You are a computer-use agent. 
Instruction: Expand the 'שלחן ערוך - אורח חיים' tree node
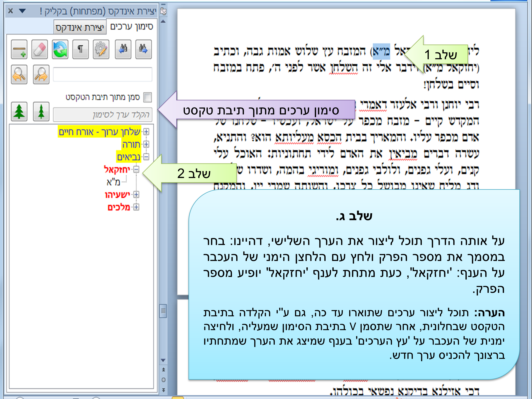146,132
